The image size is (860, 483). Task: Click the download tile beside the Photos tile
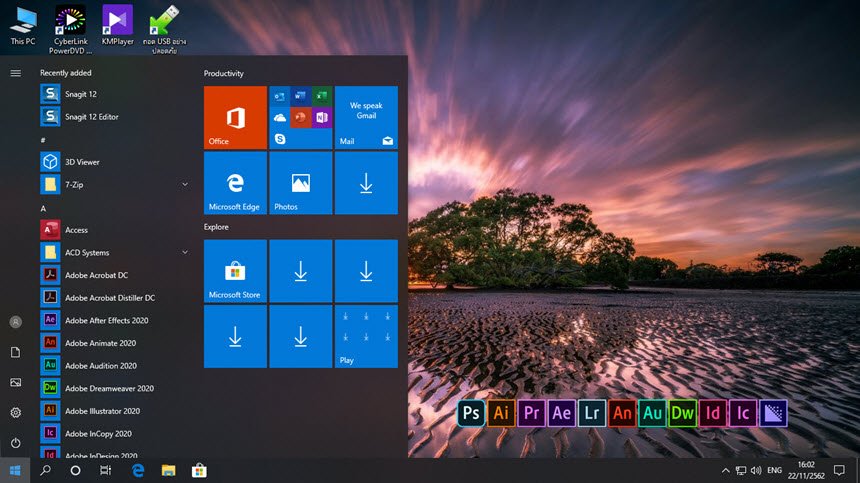pos(366,183)
